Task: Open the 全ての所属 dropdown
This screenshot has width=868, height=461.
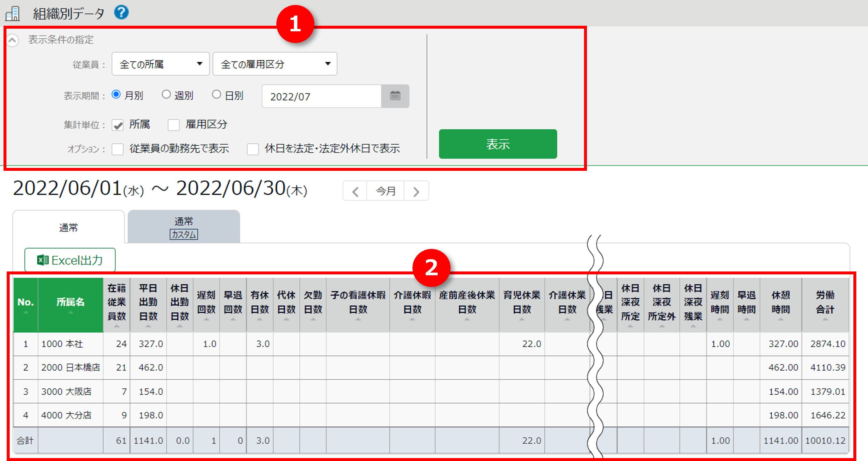Action: (161, 64)
